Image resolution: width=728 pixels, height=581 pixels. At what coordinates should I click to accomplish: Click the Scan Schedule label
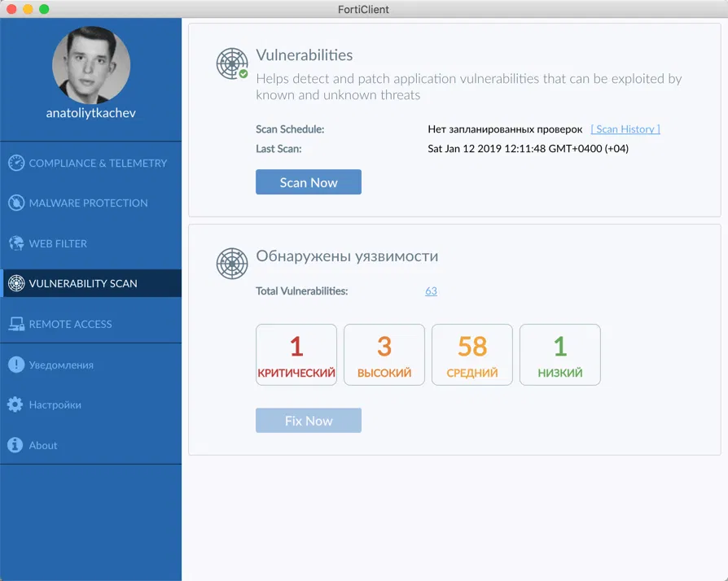coord(290,129)
